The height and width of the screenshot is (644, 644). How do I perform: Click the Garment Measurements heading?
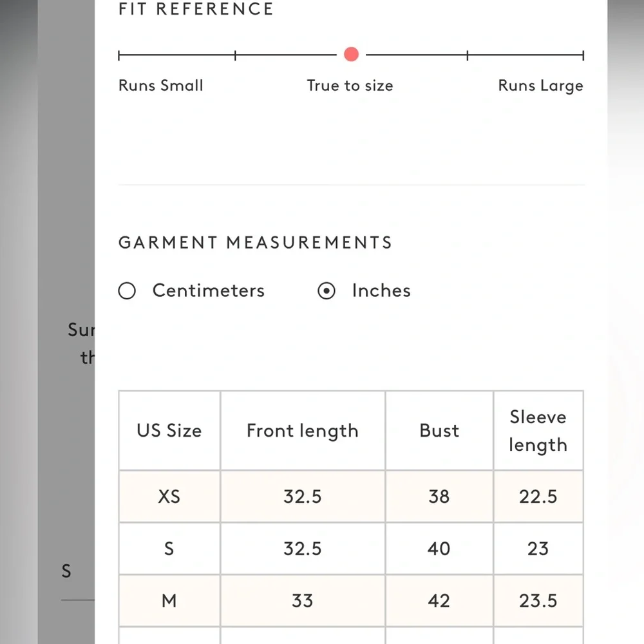[255, 242]
